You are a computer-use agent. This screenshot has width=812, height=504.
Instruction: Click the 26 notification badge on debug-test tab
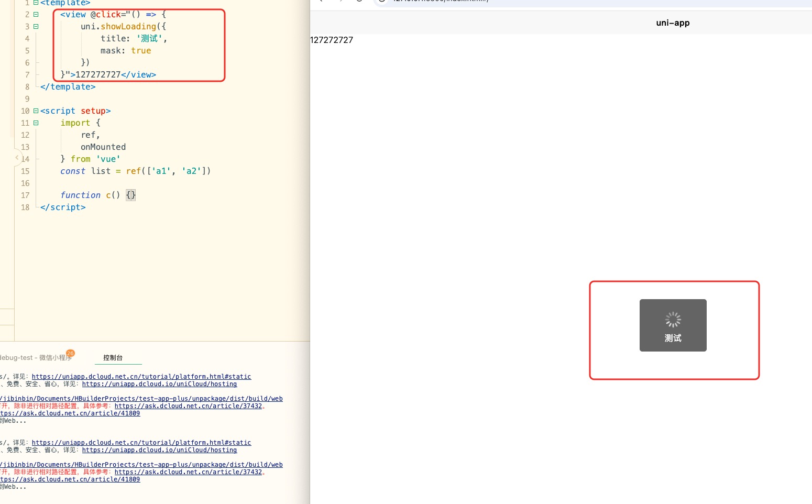[71, 353]
